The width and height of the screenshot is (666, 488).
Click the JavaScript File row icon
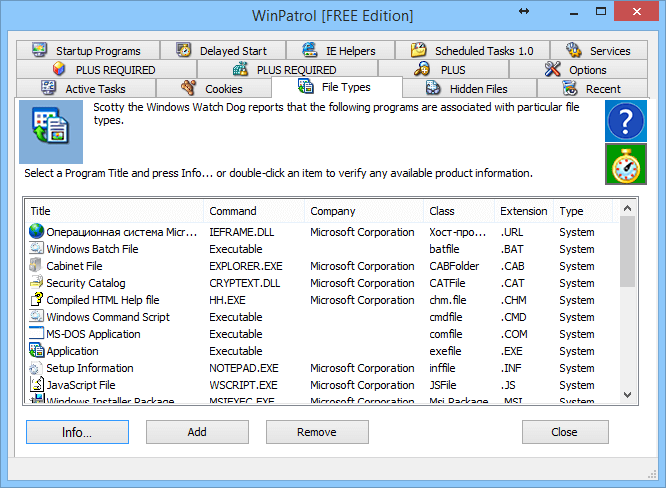(x=37, y=384)
